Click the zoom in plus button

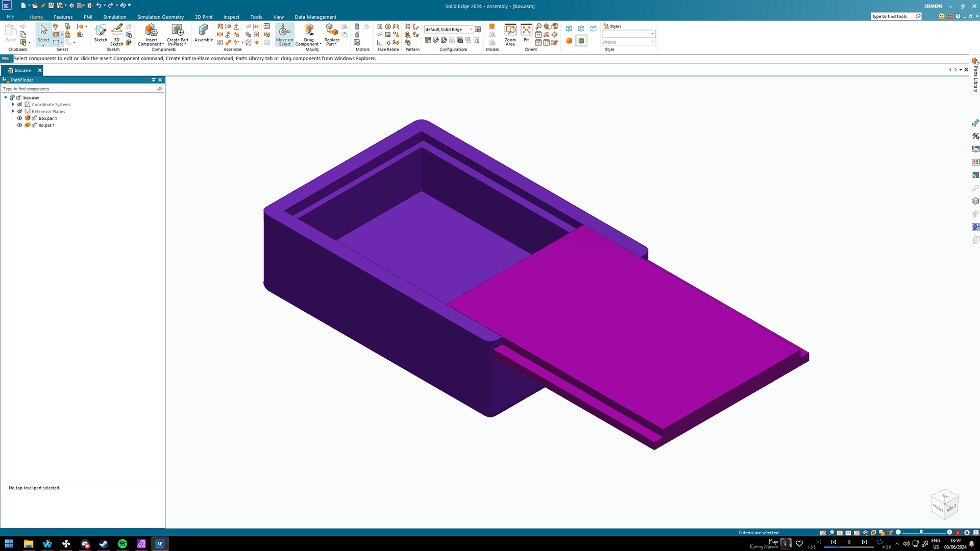[949, 533]
